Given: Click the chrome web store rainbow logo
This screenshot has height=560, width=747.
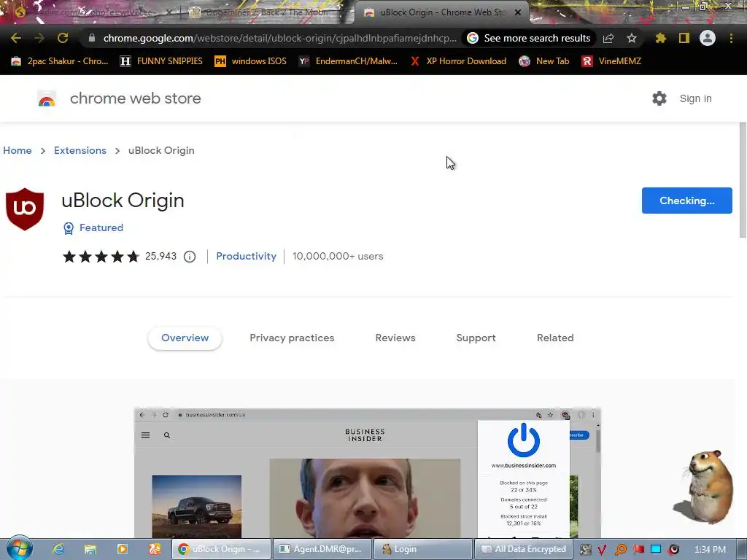Looking at the screenshot, I should [47, 98].
